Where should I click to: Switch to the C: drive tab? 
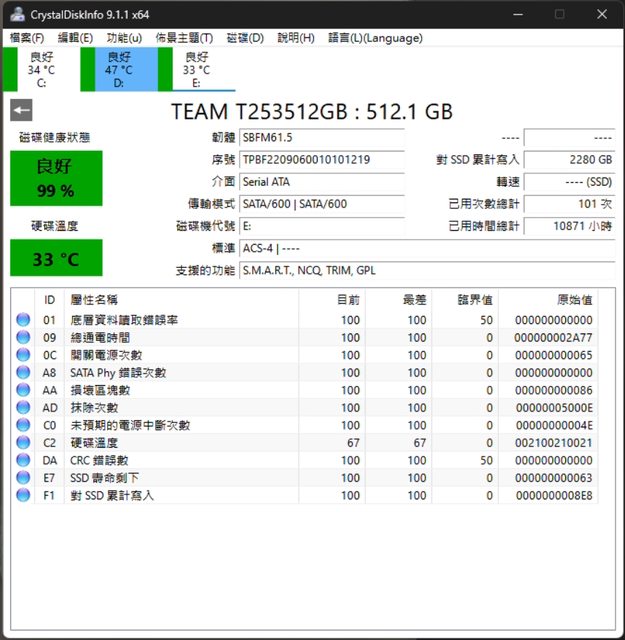point(40,70)
